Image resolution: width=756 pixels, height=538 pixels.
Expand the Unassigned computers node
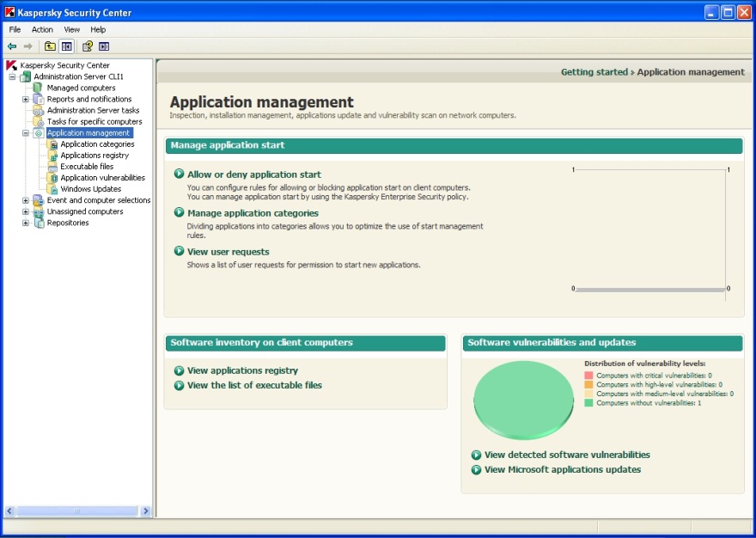(26, 211)
